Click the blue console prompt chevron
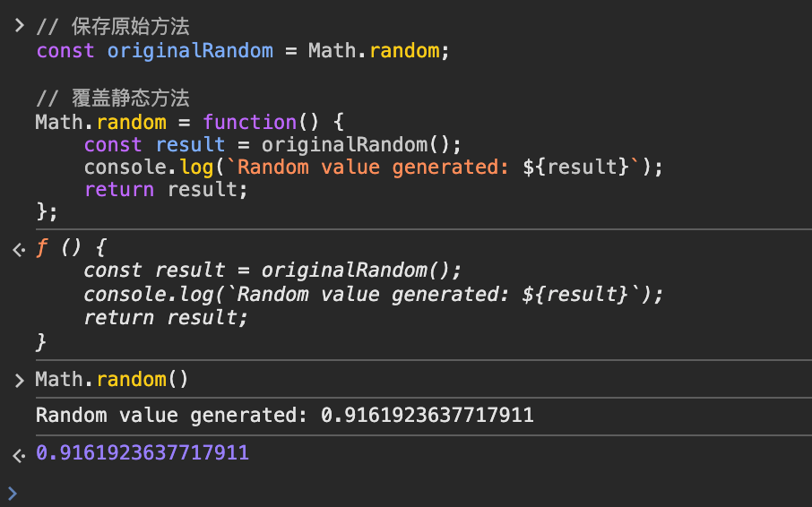812x507 pixels. (x=12, y=492)
